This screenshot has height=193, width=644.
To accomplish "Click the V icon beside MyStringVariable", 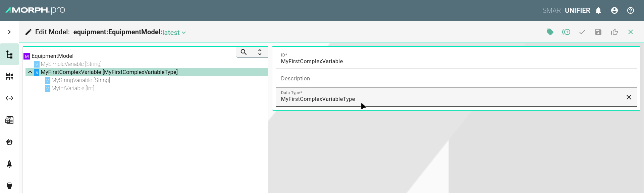I will click(x=48, y=80).
